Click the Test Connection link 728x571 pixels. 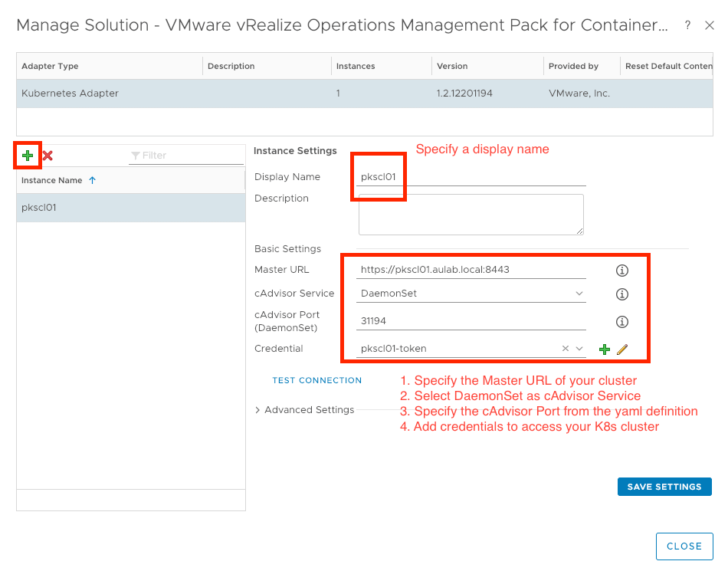[316, 380]
